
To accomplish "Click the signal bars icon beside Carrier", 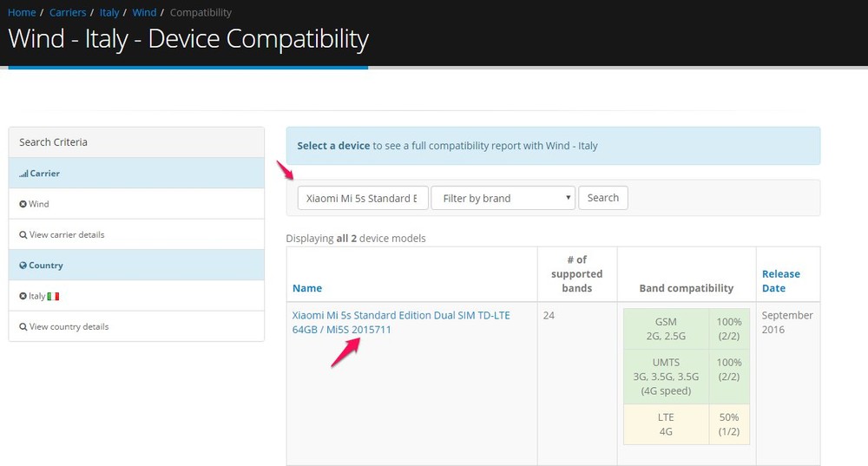I will [x=23, y=174].
